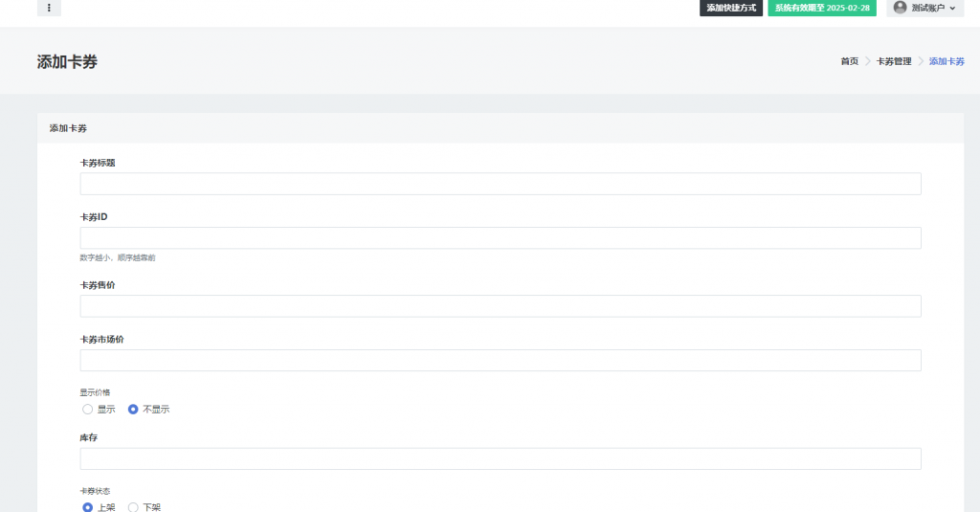Image resolution: width=980 pixels, height=512 pixels.
Task: Select the 下架 status radio button
Action: click(133, 507)
